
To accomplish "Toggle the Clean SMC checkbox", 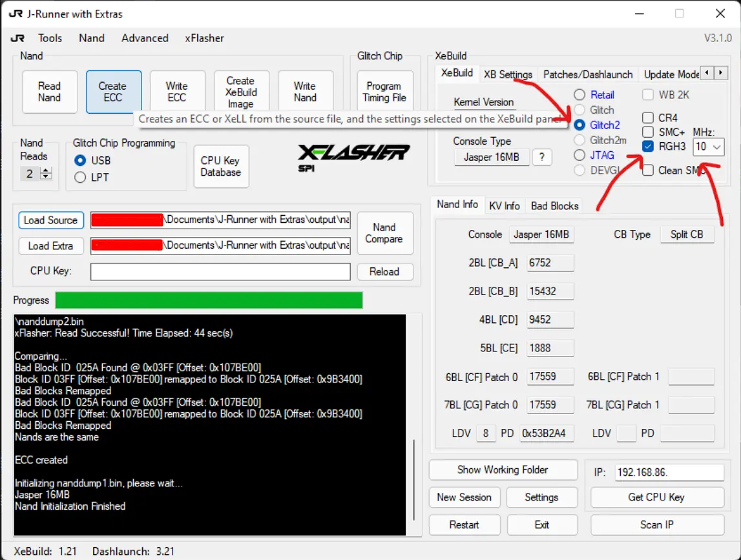I will [648, 170].
